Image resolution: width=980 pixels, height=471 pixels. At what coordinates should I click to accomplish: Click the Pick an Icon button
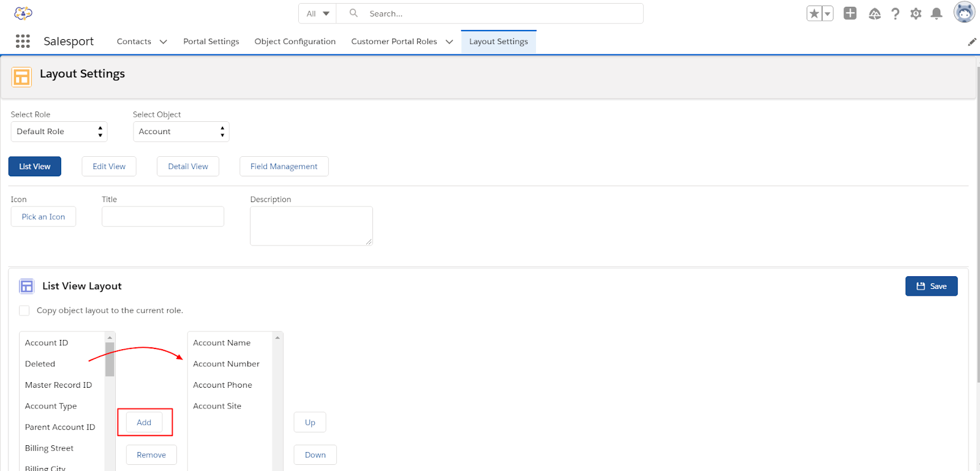coord(43,217)
